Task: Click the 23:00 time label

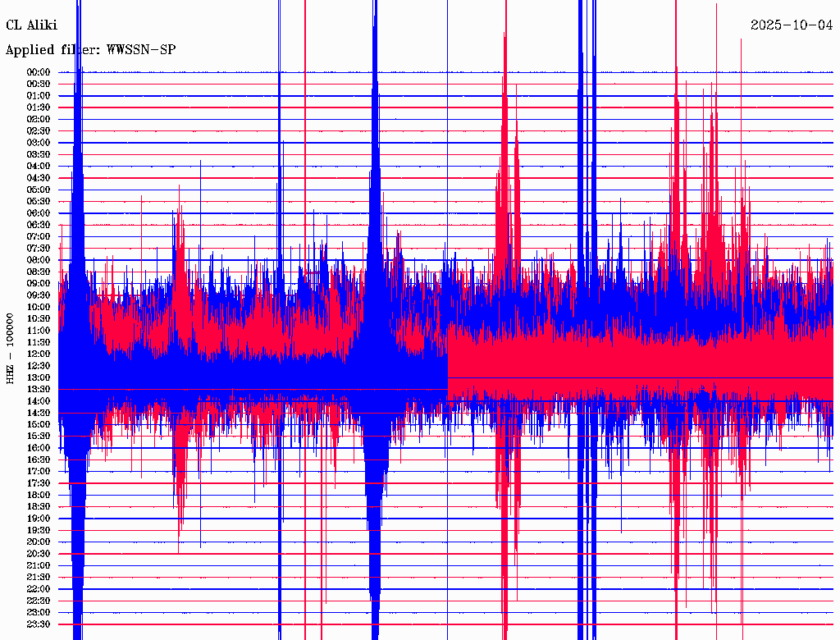Action: (x=39, y=613)
